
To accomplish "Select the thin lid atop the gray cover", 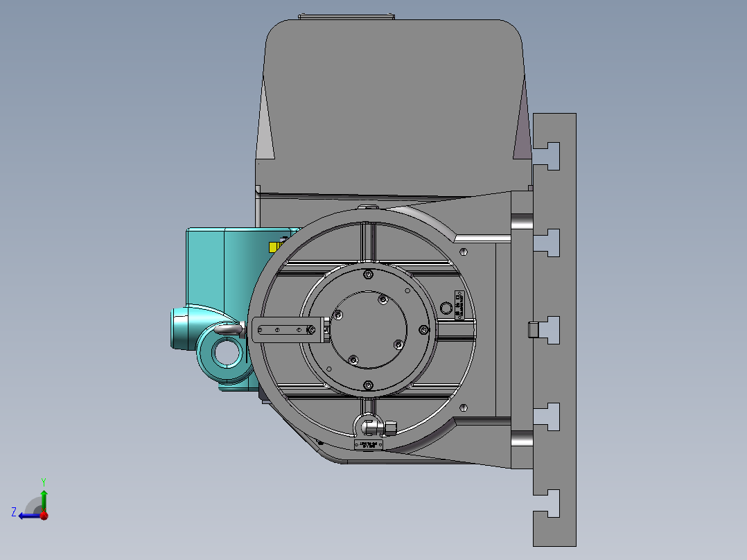I will click(346, 17).
